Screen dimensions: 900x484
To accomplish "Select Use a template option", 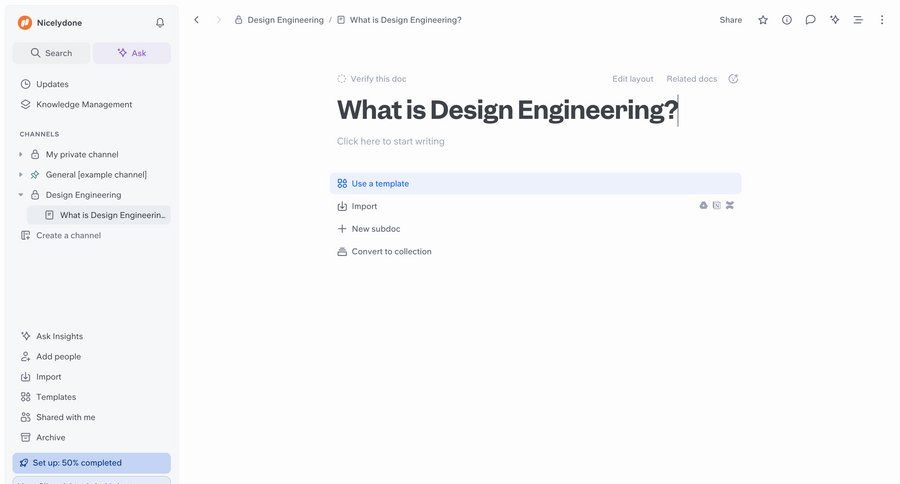I will [x=380, y=184].
